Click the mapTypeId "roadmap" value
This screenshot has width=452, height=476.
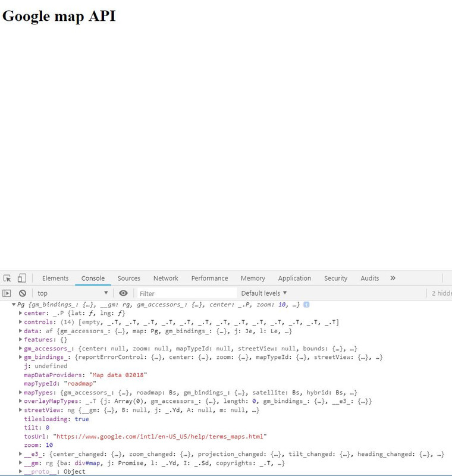coord(80,384)
